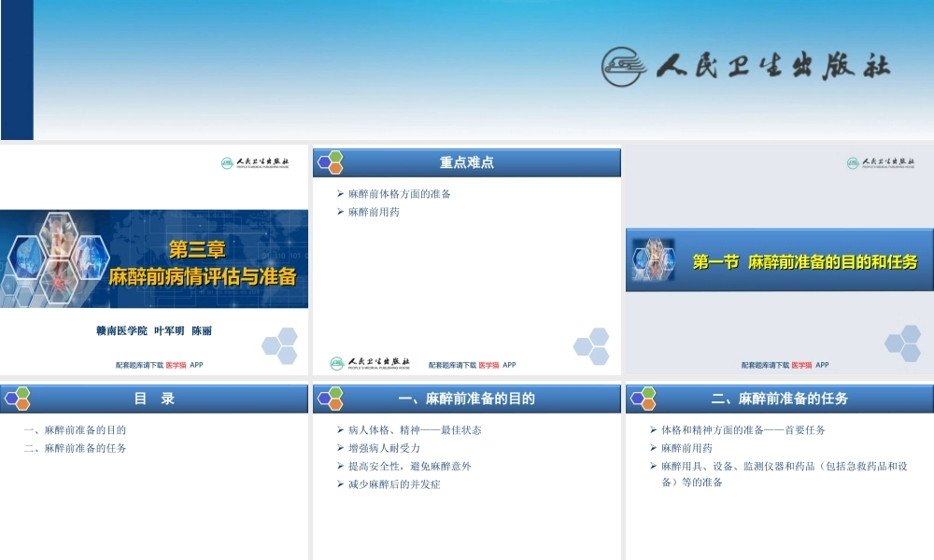Select the hexagon cluster icon beside 重点难点 header
Image resolution: width=934 pixels, height=560 pixels.
(329, 161)
